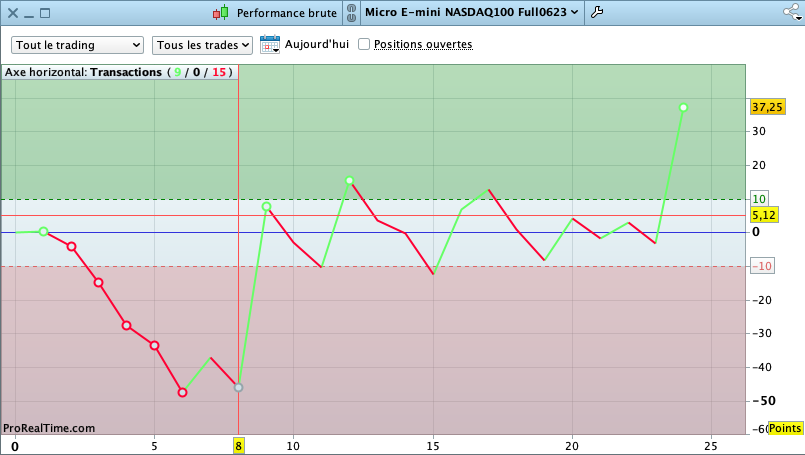Open the wrench settings icon
Screen dimensions: 805x455
(598, 13)
